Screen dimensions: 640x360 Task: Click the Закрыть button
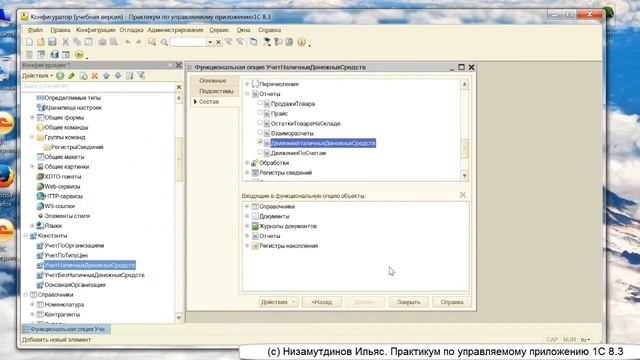click(x=409, y=302)
